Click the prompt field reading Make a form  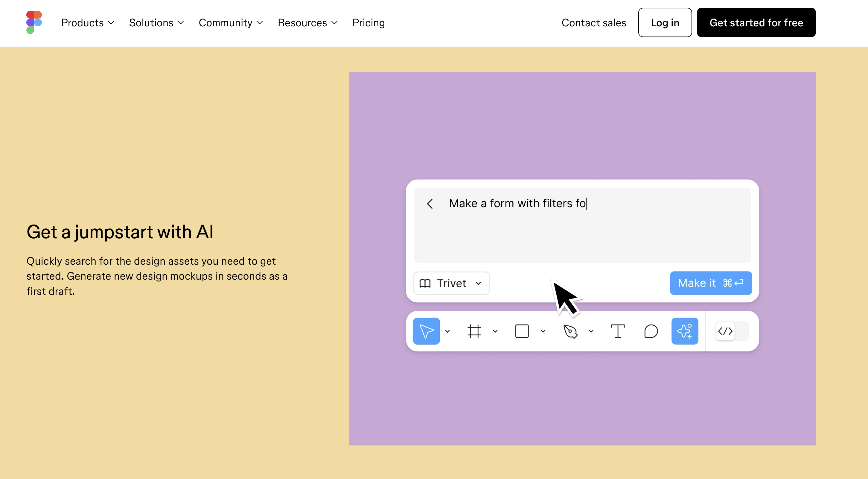point(582,225)
